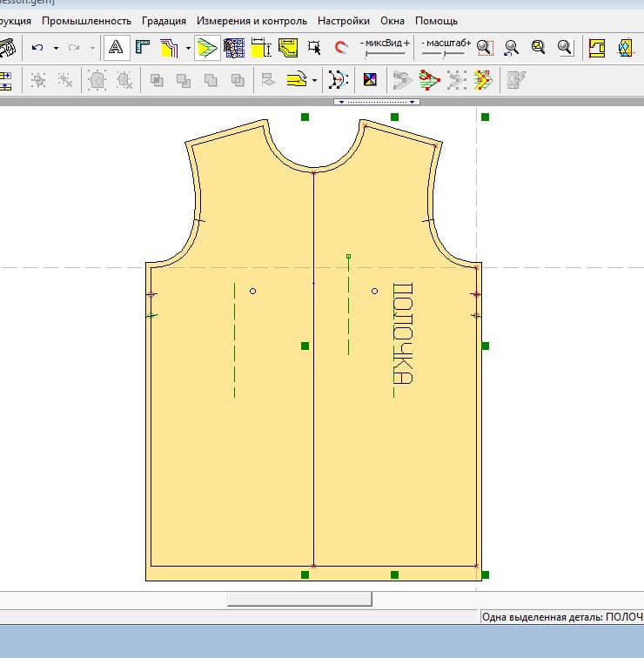Click the previous zoom magnifier icon
Screen dimensions: 644x658
(512, 48)
